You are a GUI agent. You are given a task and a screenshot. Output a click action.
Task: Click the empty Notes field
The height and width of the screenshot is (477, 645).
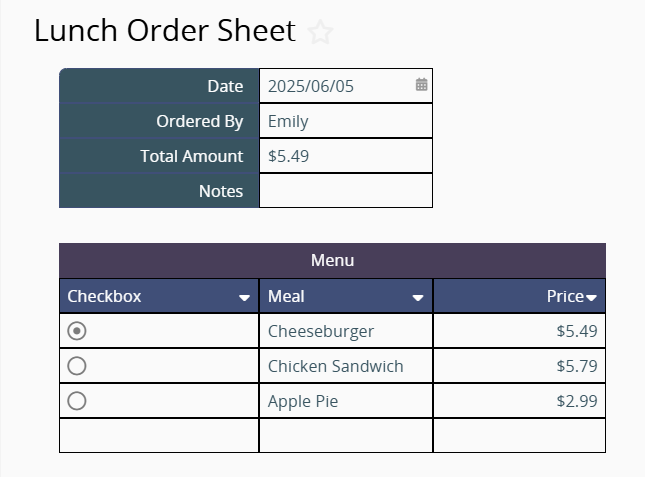346,191
